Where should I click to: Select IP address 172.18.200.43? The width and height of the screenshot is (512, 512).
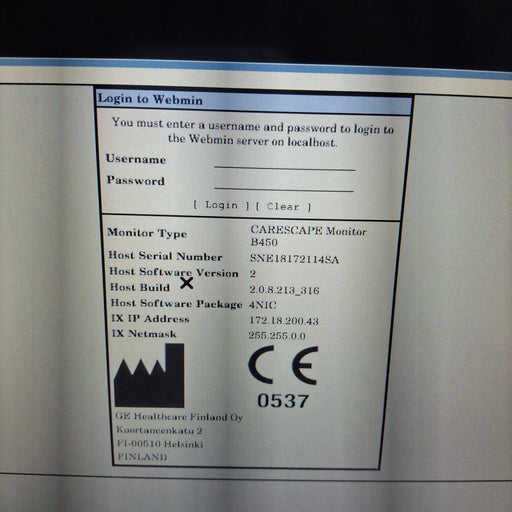pyautogui.click(x=284, y=320)
